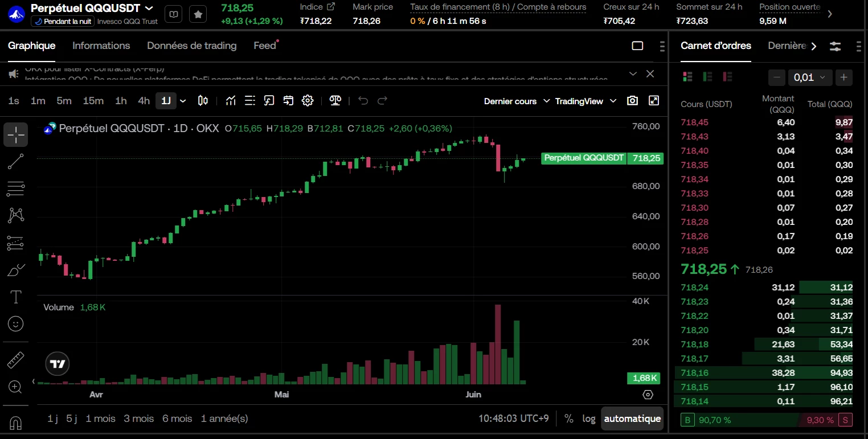Click bid price 718,16 in order book

click(x=695, y=373)
